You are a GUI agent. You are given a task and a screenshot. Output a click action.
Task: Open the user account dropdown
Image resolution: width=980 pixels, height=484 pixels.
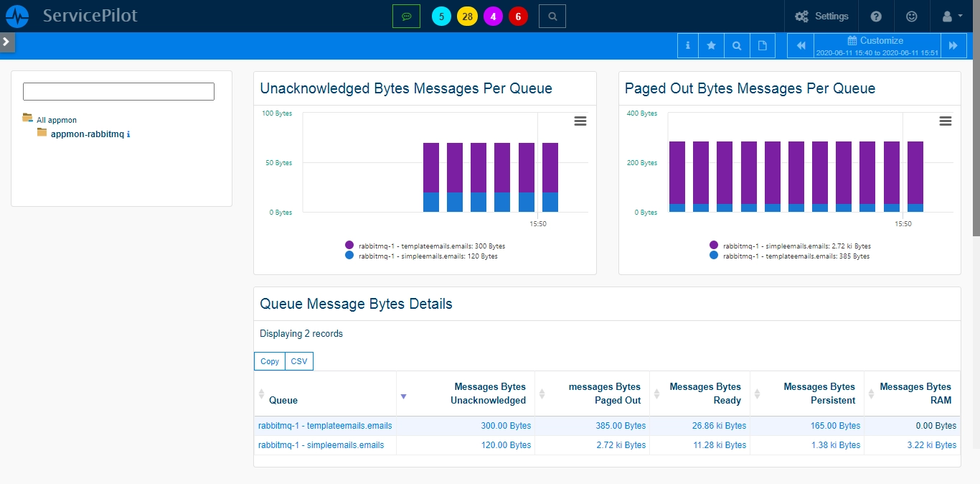click(951, 16)
